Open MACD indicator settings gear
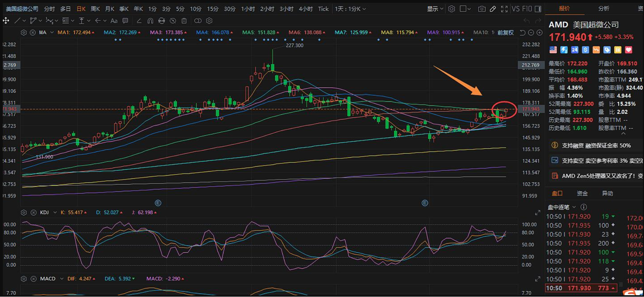The width and height of the screenshot is (644, 297). click(x=23, y=279)
